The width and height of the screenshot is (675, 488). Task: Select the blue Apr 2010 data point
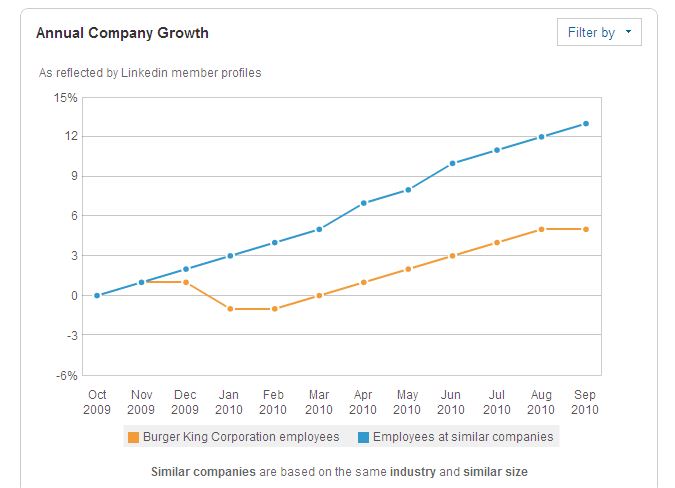[x=364, y=203]
